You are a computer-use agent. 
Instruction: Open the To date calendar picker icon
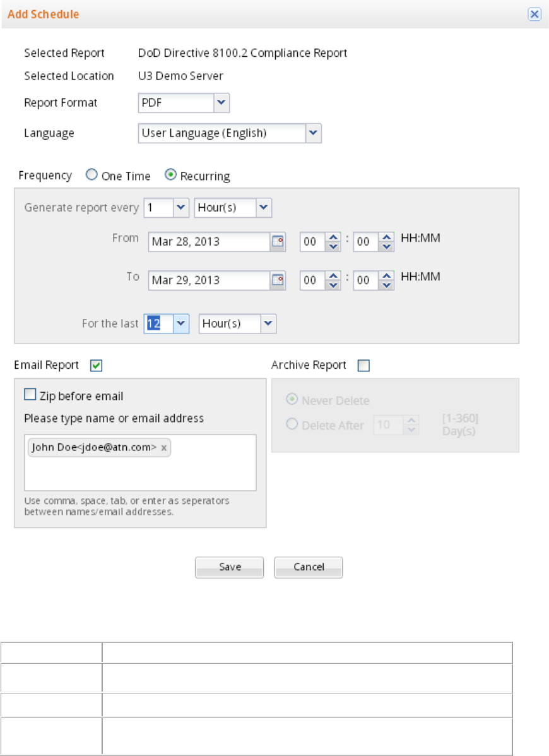coord(278,280)
